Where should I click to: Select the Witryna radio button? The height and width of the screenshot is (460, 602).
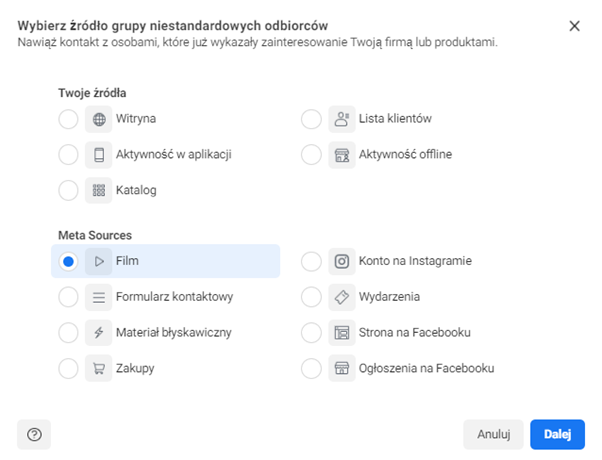pos(68,119)
